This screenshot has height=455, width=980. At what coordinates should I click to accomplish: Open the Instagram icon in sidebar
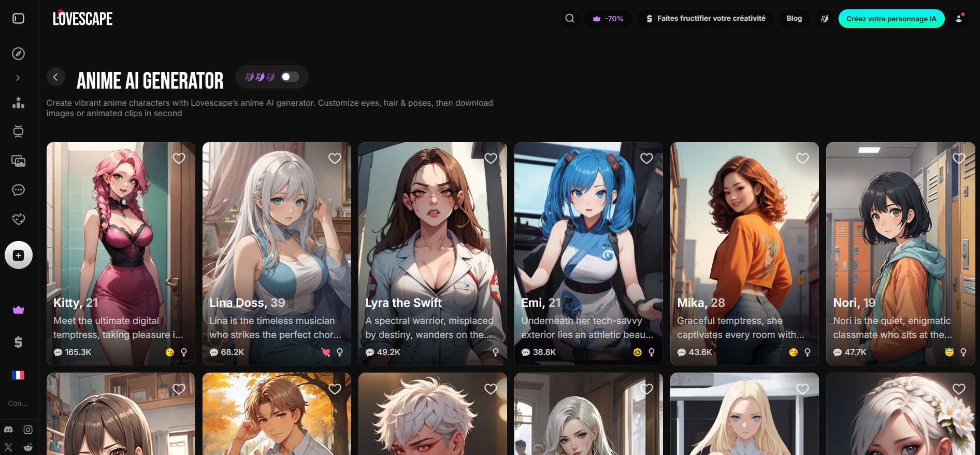[28, 430]
